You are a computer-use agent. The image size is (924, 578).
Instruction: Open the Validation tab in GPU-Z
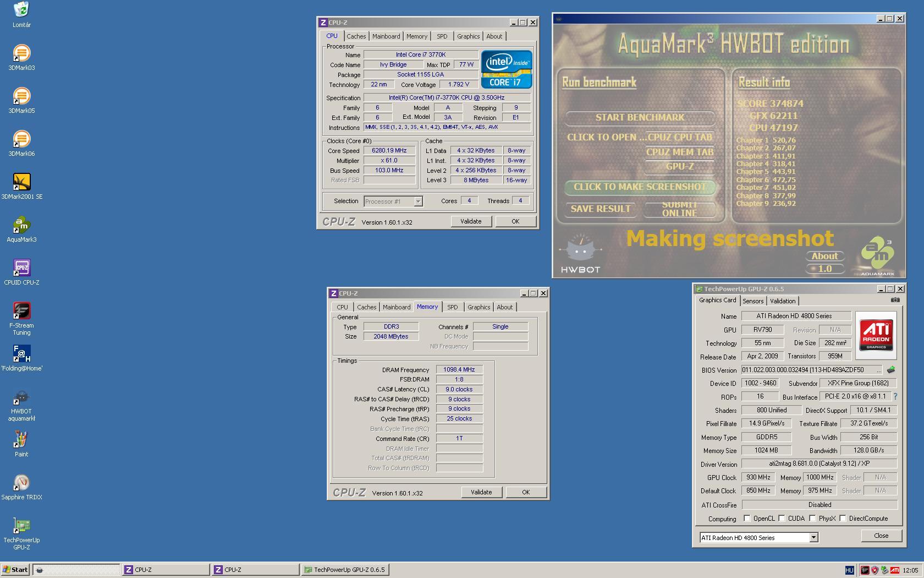coord(783,301)
